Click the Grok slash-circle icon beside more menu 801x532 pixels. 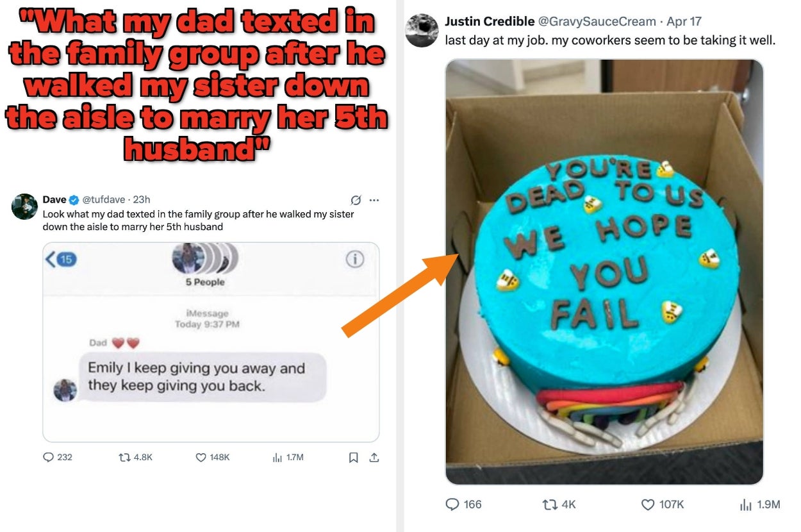pyautogui.click(x=356, y=200)
